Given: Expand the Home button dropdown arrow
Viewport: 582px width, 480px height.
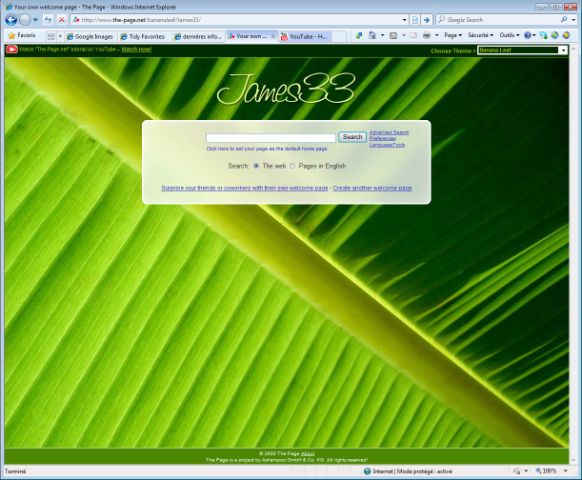Looking at the screenshot, I should click(x=383, y=35).
